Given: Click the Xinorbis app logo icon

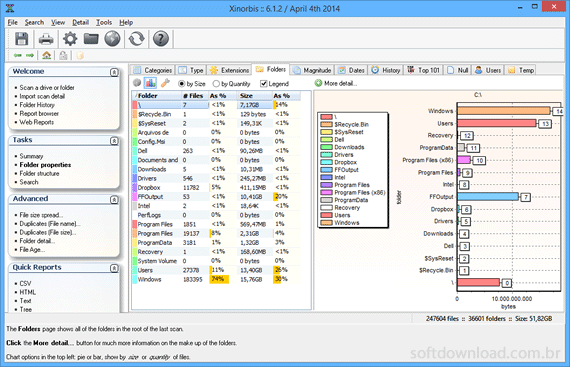Looking at the screenshot, I should pyautogui.click(x=10, y=8).
